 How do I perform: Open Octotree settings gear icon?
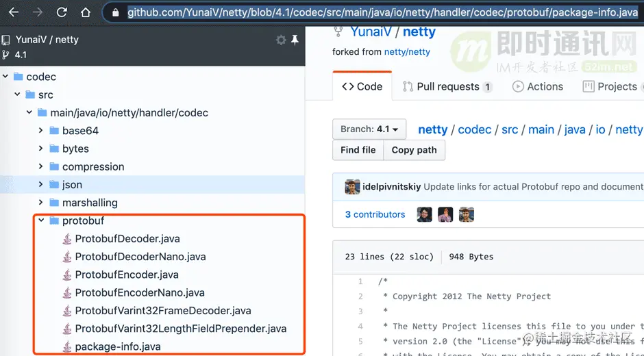(281, 40)
